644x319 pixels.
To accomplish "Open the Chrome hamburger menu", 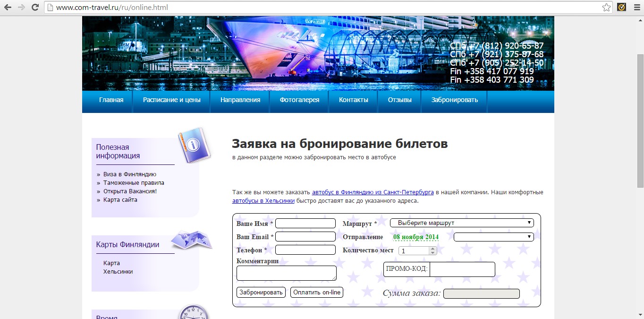I will coord(636,7).
